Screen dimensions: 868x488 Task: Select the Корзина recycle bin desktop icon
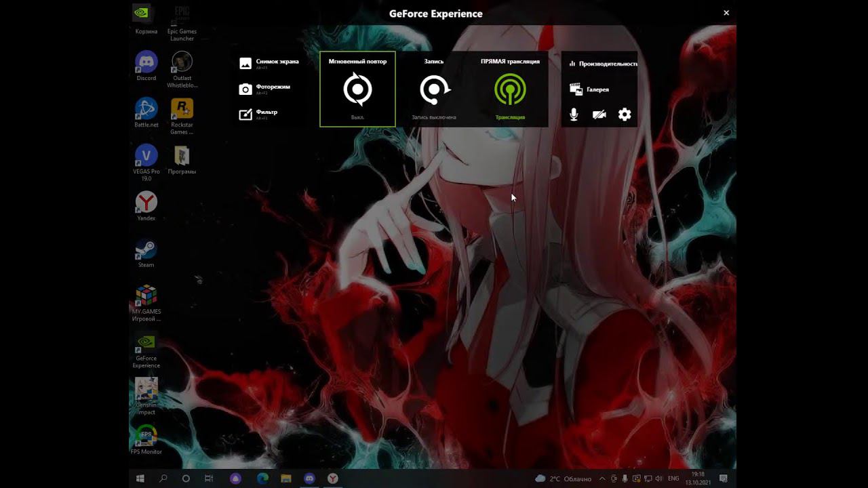click(146, 20)
